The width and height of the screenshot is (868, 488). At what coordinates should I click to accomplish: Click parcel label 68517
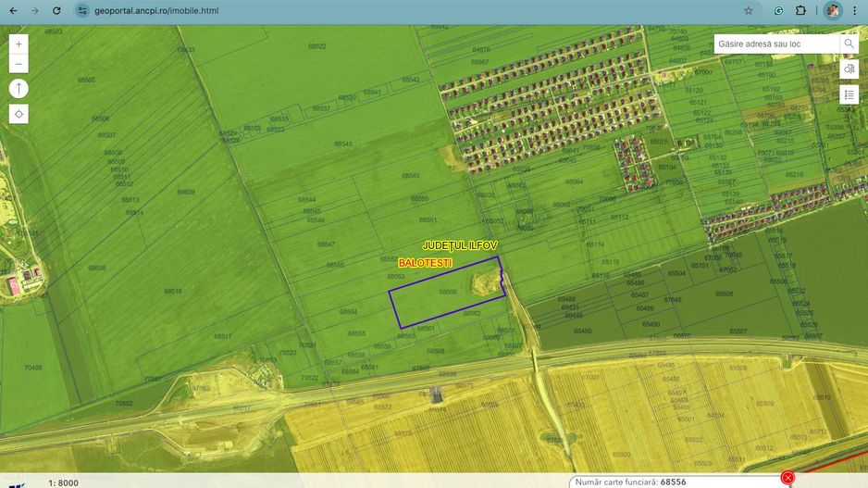point(222,336)
